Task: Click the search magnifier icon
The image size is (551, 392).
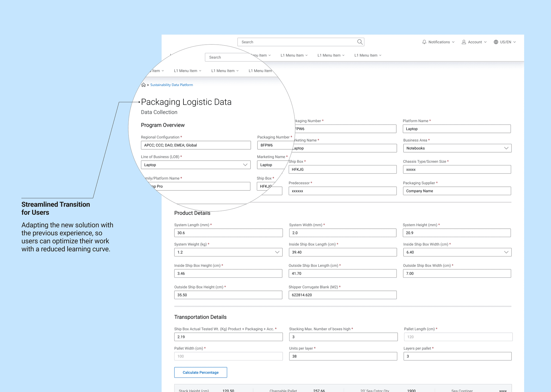Action: pos(360,42)
